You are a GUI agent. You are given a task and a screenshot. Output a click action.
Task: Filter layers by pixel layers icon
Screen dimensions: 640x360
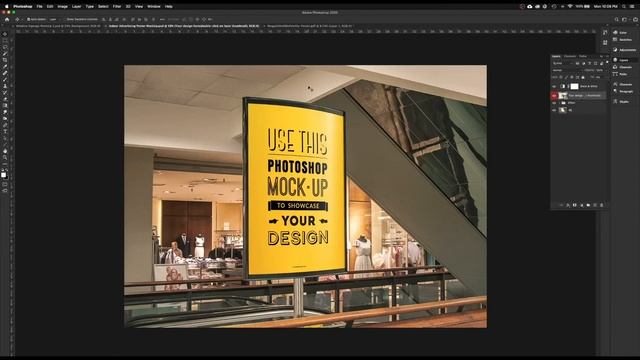(578, 63)
